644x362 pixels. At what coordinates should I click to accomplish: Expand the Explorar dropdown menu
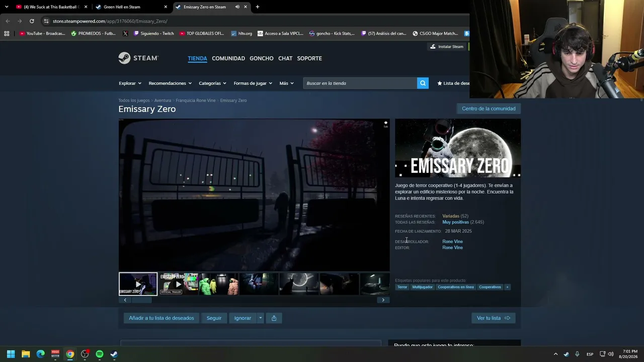[x=130, y=83]
